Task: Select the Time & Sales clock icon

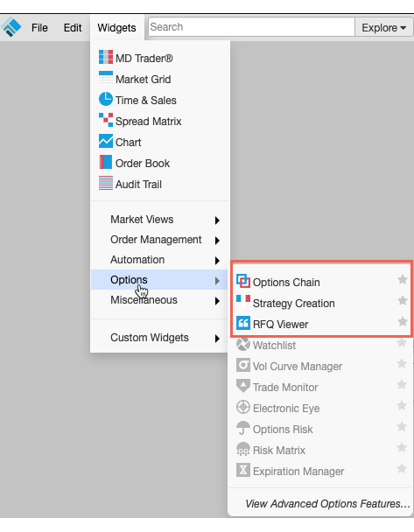Action: click(x=106, y=99)
